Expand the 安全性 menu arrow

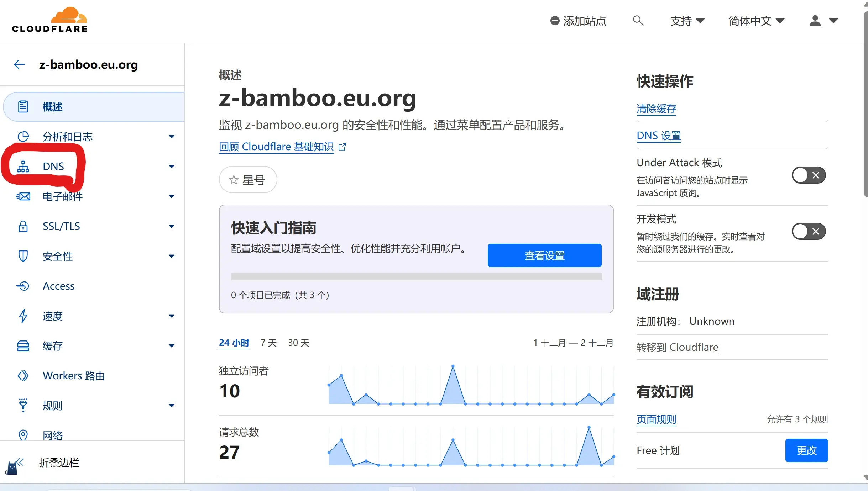[172, 256]
